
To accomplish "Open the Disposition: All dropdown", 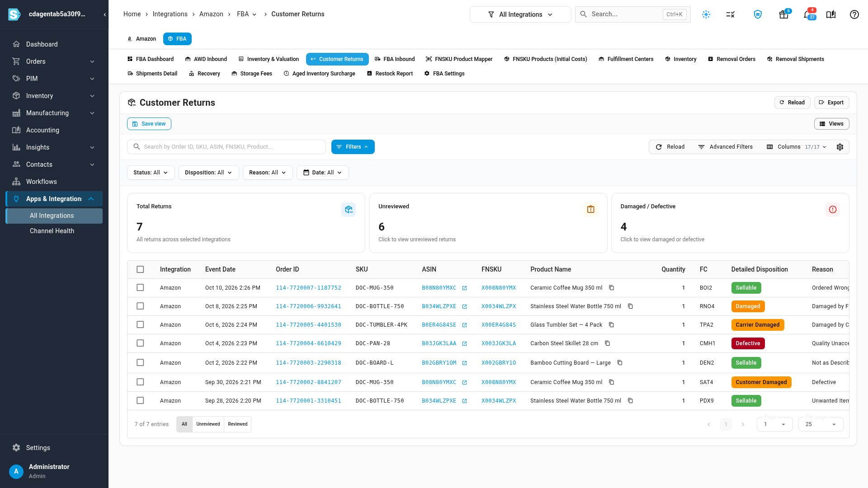I will (x=208, y=173).
